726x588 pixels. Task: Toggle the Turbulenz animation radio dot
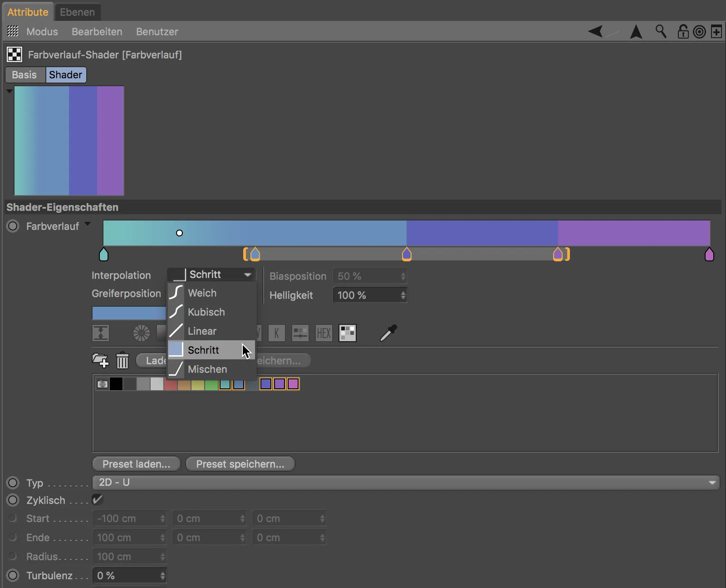[x=13, y=575]
